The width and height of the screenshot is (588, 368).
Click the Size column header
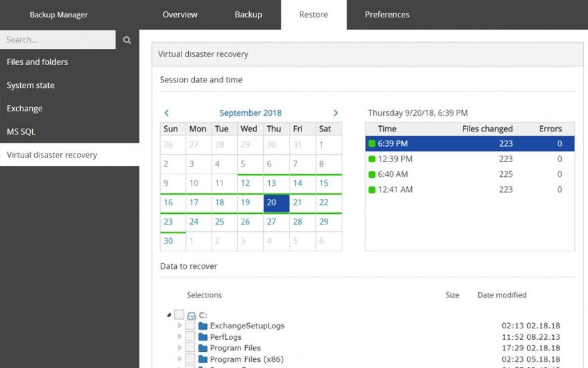pyautogui.click(x=452, y=295)
